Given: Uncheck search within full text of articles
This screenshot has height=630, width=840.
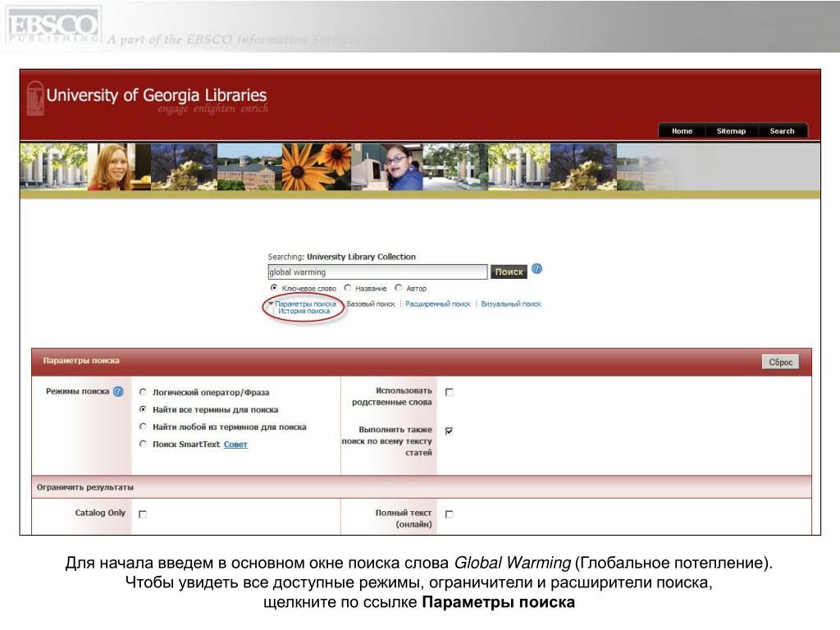Looking at the screenshot, I should [450, 431].
